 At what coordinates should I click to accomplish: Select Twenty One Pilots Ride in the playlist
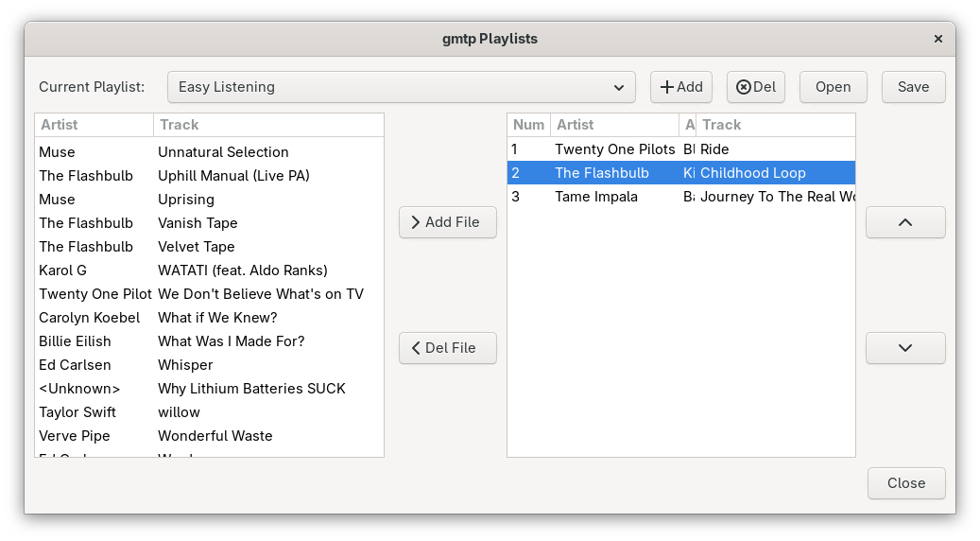[681, 149]
